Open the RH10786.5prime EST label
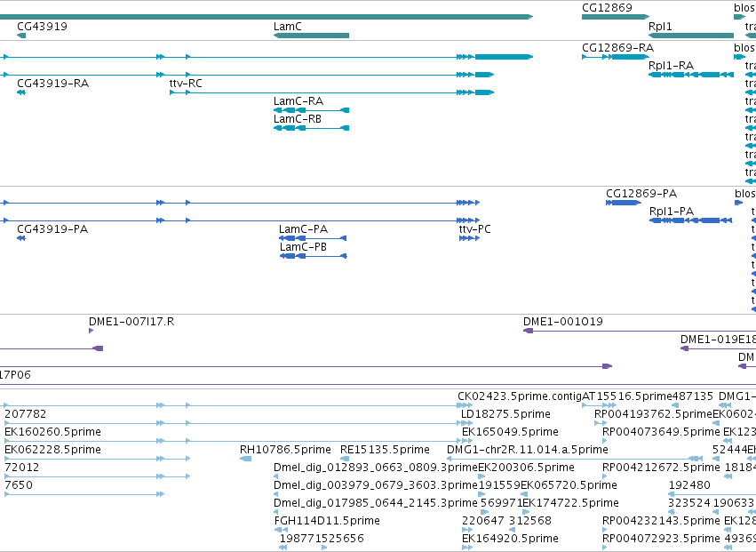The image size is (756, 552). click(x=285, y=449)
